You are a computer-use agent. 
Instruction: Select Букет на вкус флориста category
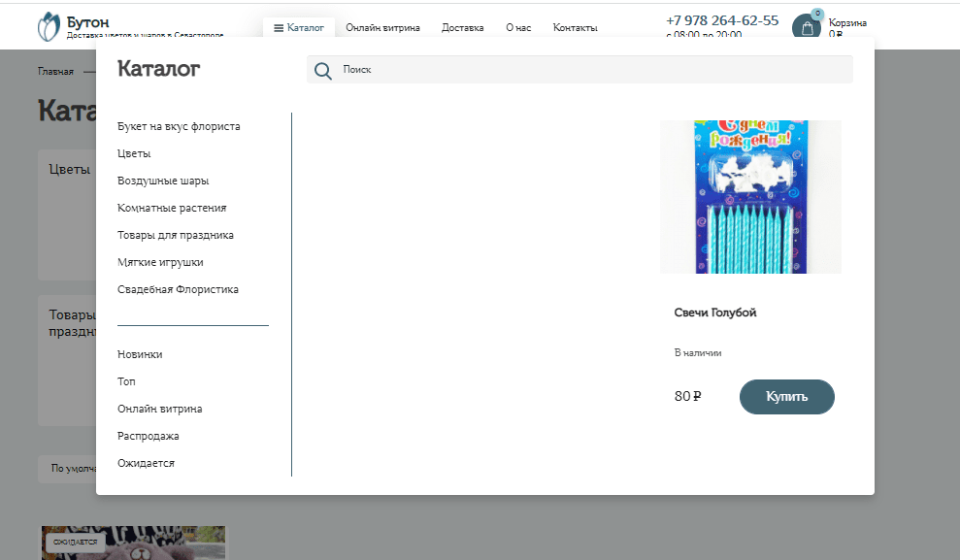click(x=179, y=126)
